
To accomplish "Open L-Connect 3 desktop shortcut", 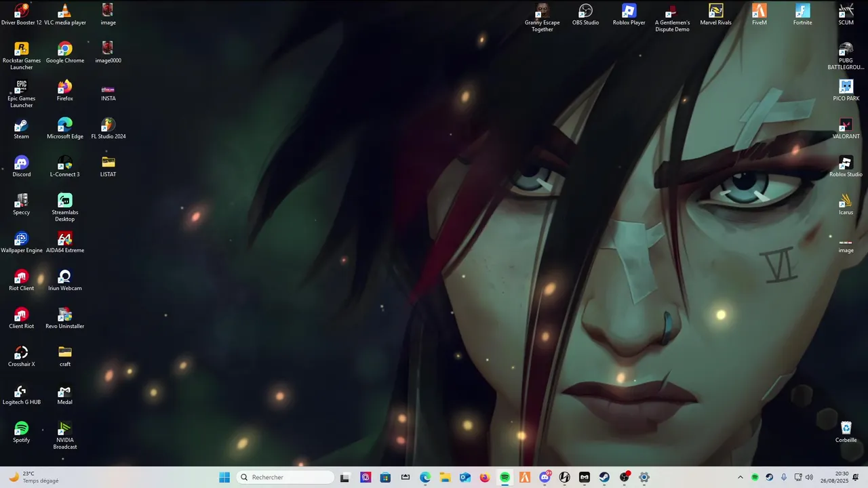I will tap(65, 166).
